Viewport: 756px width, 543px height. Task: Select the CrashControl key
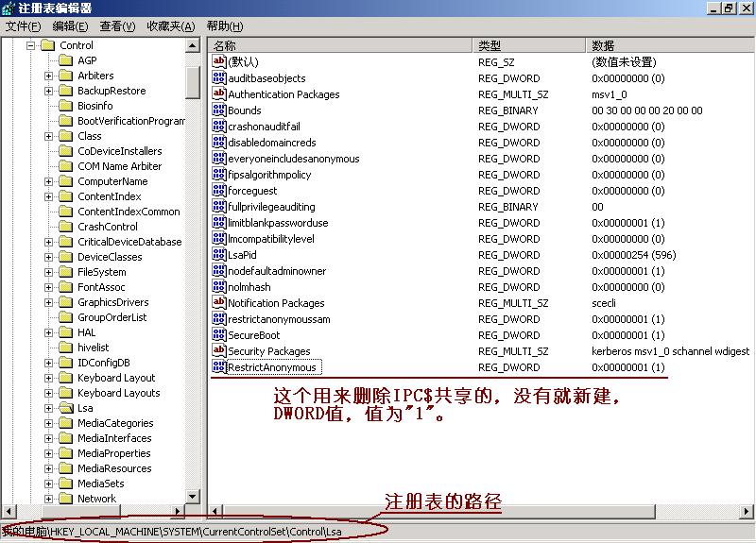coord(108,227)
